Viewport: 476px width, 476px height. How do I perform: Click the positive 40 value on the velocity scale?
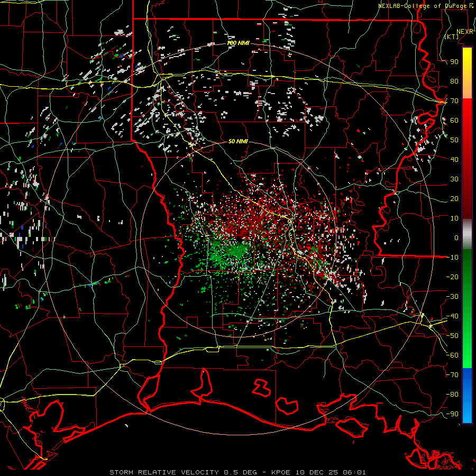click(x=454, y=159)
